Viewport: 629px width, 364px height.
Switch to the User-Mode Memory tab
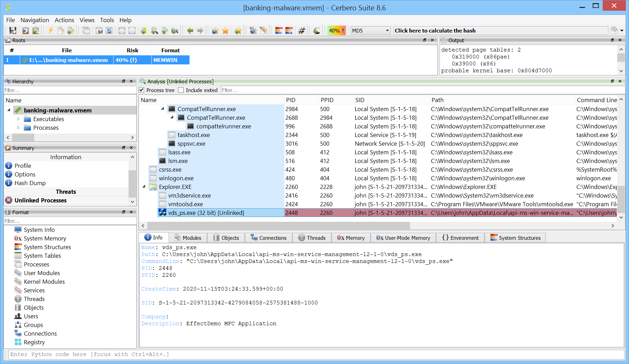403,238
